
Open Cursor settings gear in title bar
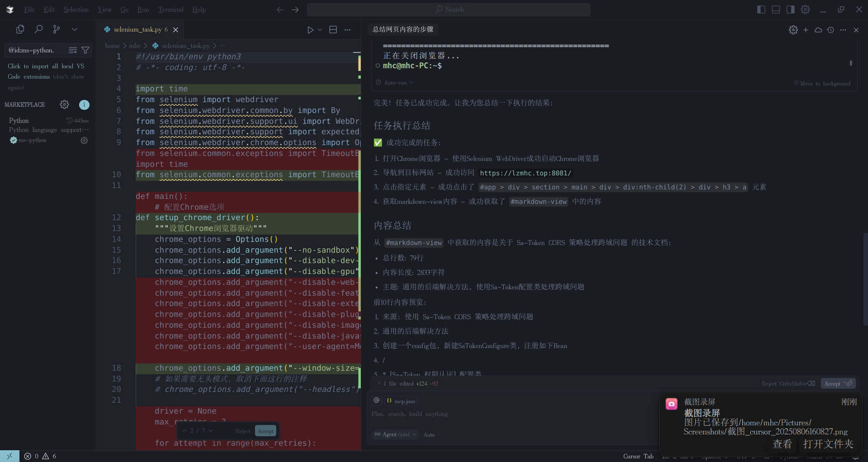pos(805,9)
